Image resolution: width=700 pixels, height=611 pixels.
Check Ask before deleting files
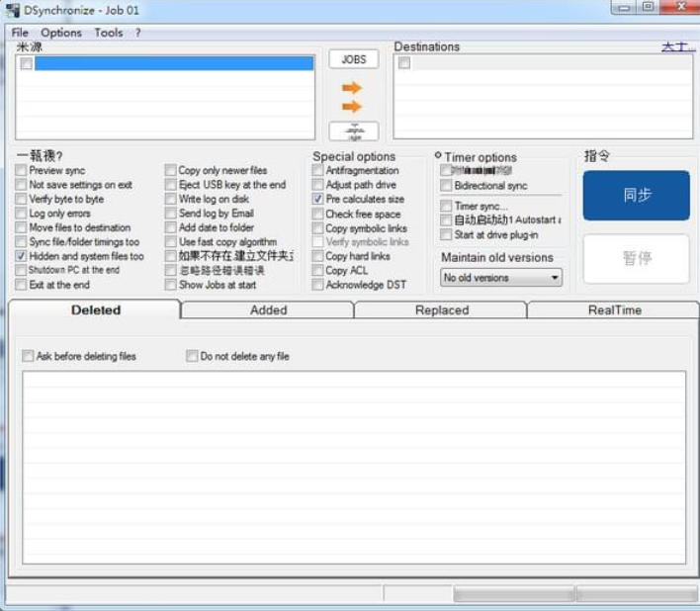(28, 356)
